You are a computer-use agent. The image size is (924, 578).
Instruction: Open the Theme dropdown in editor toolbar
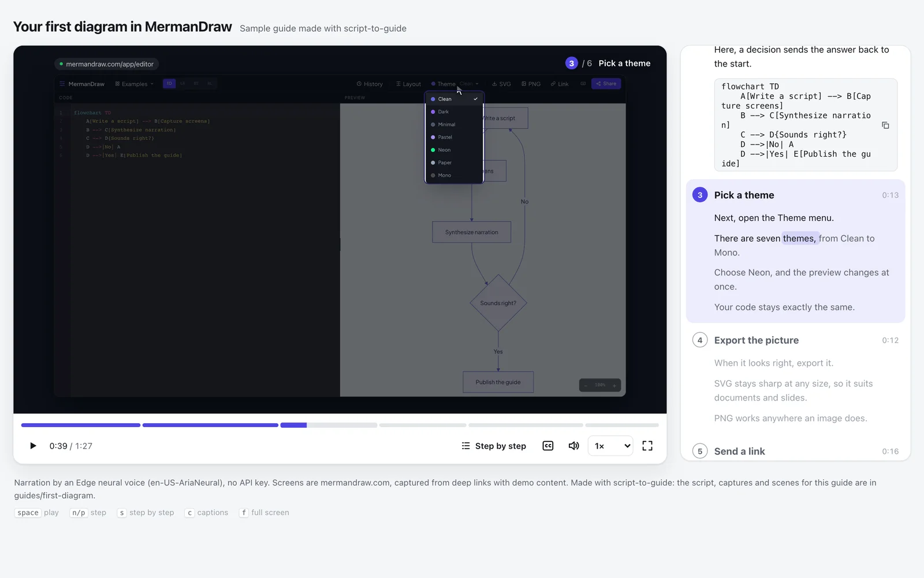click(x=455, y=84)
